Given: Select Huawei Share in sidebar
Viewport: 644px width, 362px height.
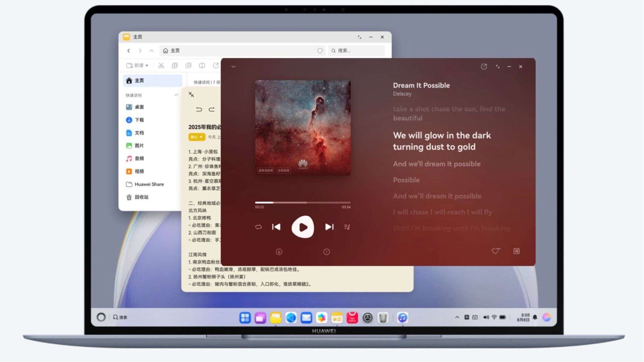Looking at the screenshot, I should coord(149,184).
